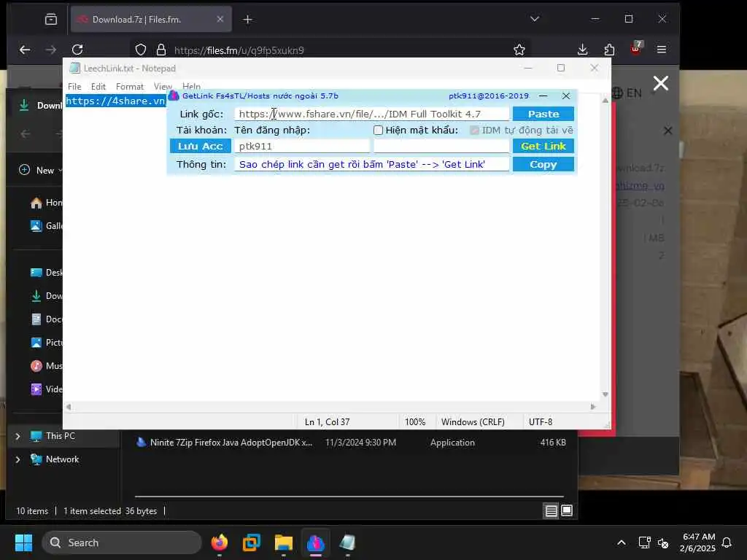Open Firefox downloads panel
The height and width of the screenshot is (560, 747).
[582, 50]
